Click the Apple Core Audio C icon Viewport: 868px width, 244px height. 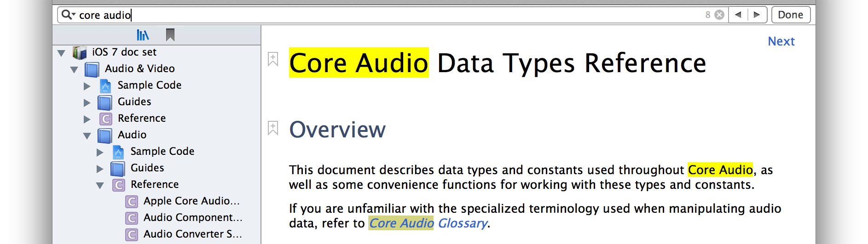click(x=132, y=201)
